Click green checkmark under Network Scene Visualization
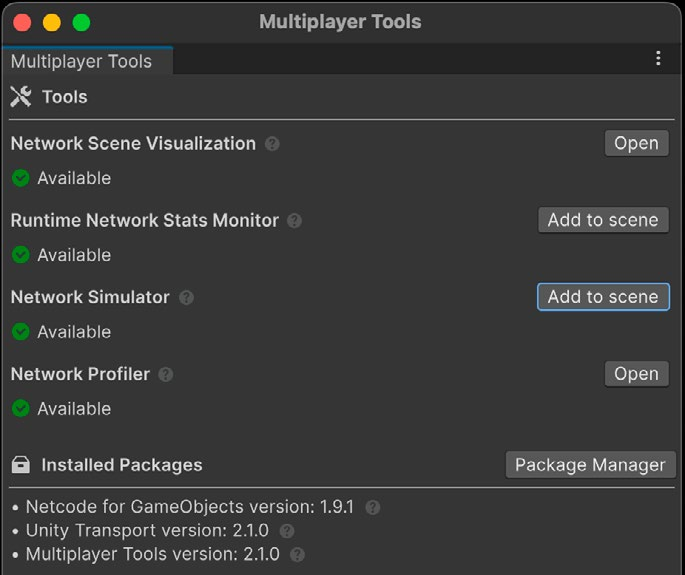This screenshot has width=685, height=575. [x=21, y=178]
